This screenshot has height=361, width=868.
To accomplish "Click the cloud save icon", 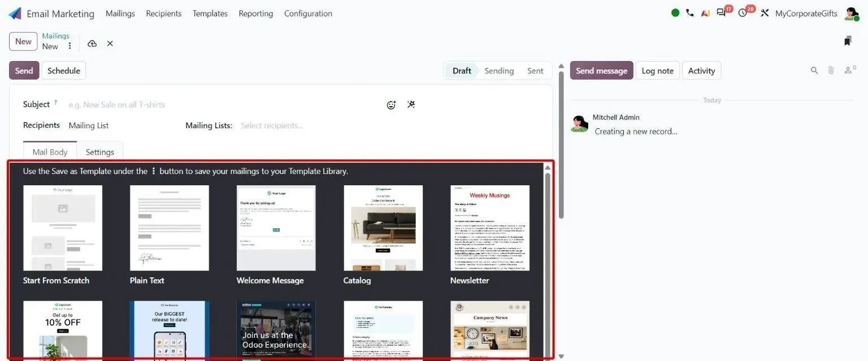I will 92,44.
